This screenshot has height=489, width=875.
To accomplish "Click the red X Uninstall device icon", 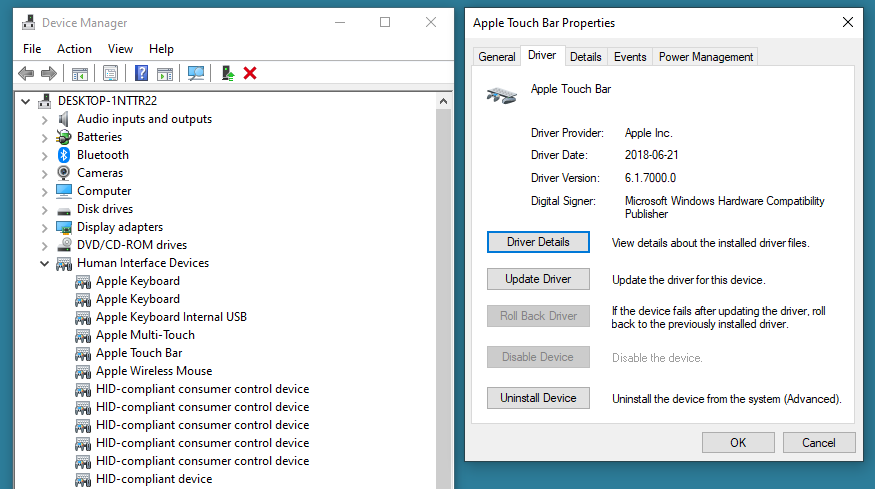I will pos(250,73).
